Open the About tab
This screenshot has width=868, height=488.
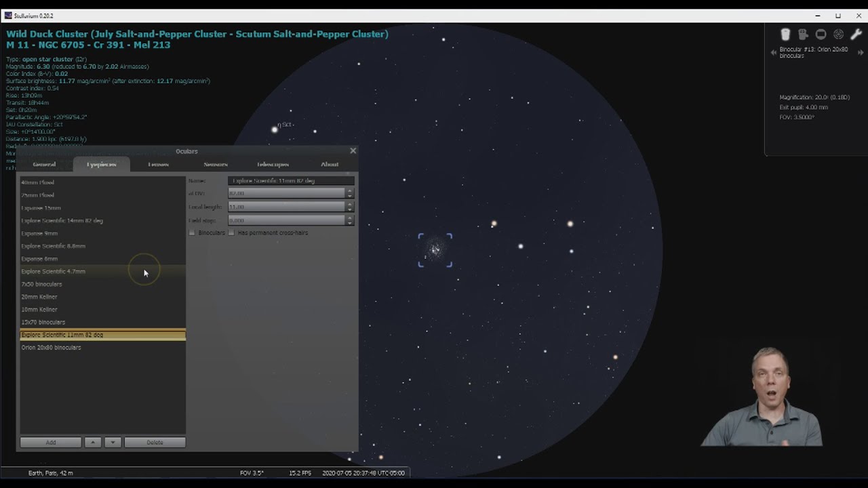(330, 164)
